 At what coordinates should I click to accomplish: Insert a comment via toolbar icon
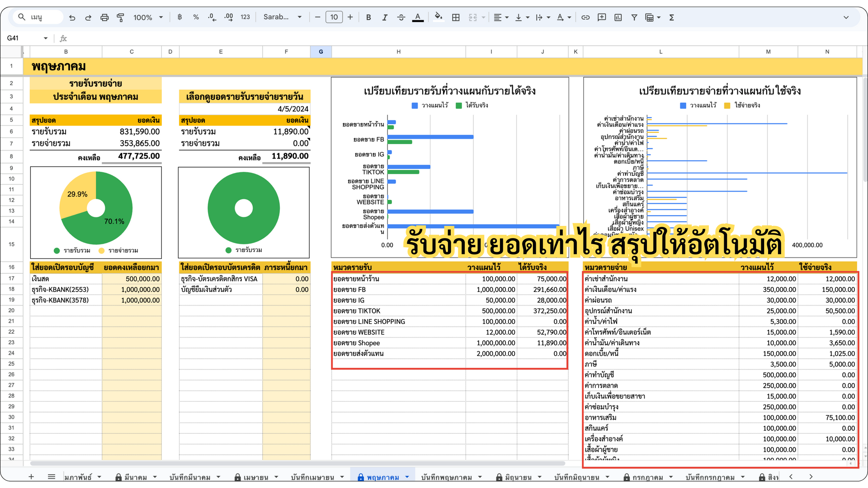click(602, 17)
